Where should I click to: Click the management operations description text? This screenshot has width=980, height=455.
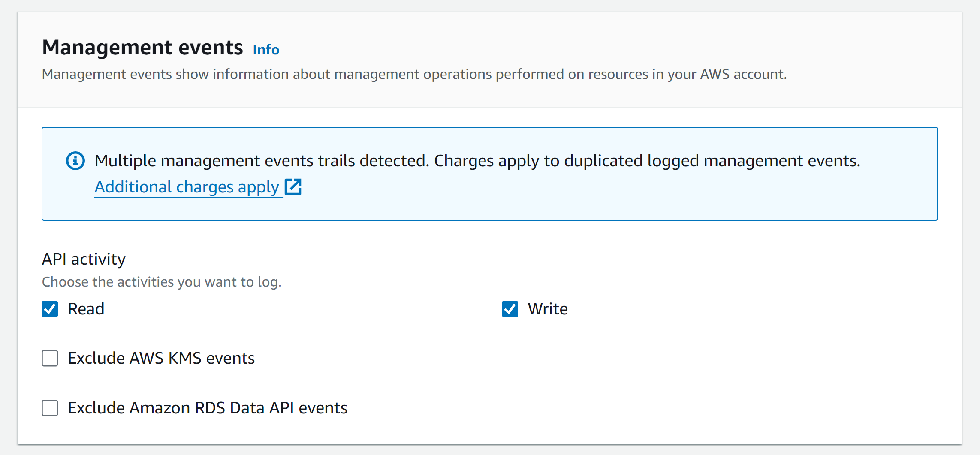coord(414,74)
